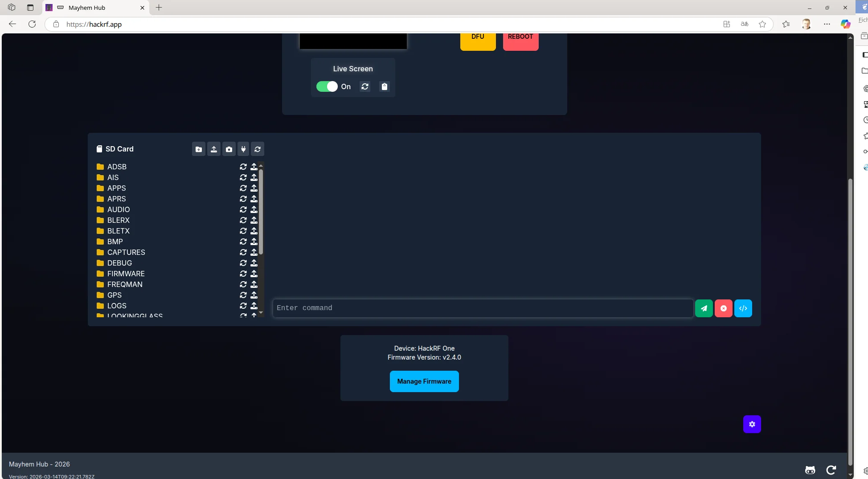
Task: Click the SD Card list scroll-down arrow
Action: [x=261, y=313]
